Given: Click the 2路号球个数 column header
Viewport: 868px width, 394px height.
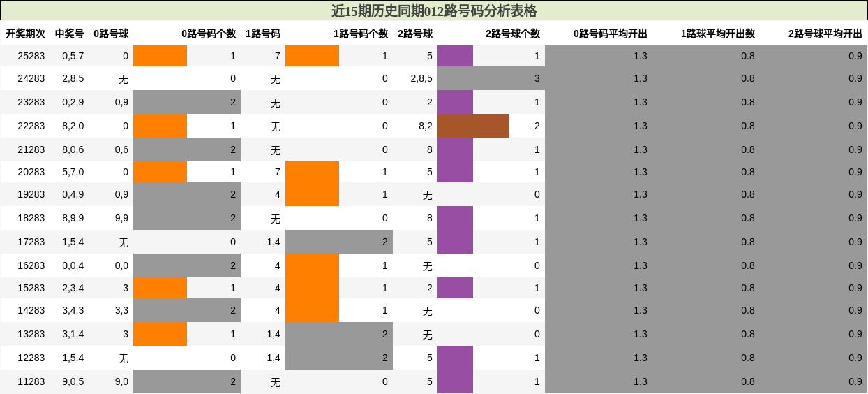Looking at the screenshot, I should pos(513,34).
